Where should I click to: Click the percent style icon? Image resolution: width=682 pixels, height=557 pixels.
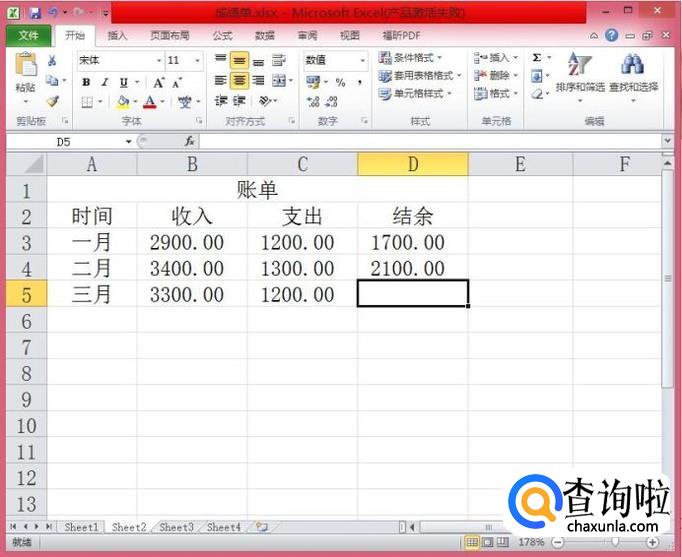click(340, 82)
